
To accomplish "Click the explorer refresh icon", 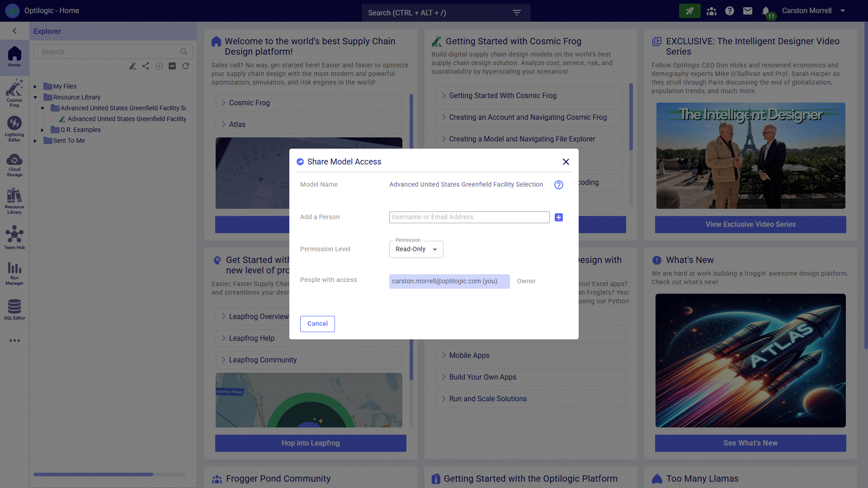I will 186,66.
